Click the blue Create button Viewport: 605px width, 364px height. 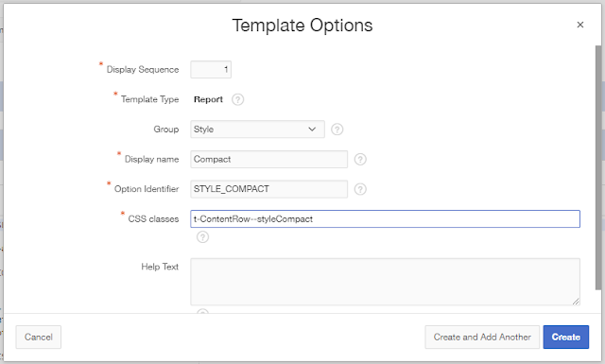click(x=566, y=337)
